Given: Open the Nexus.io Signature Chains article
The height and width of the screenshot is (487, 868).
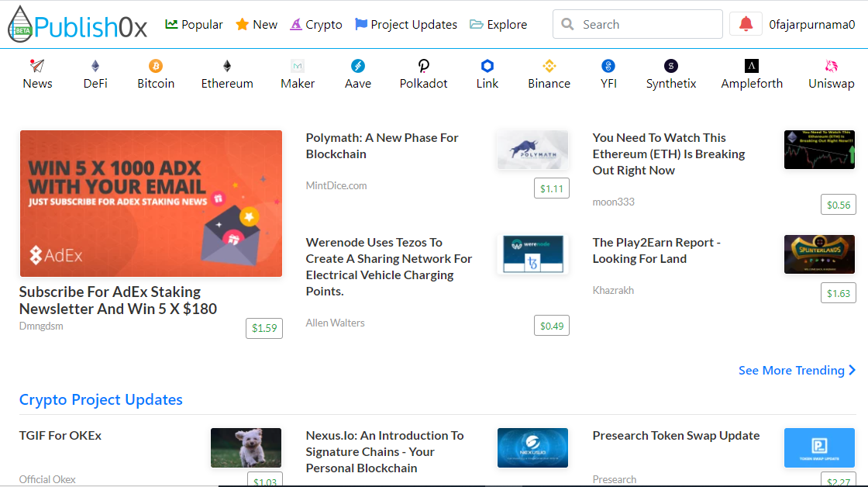Looking at the screenshot, I should click(384, 451).
